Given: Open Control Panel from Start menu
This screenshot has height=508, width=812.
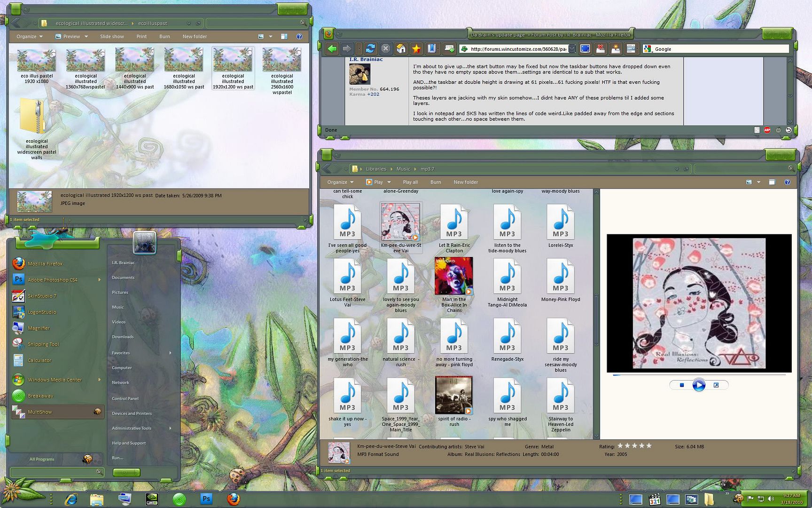Looking at the screenshot, I should pos(125,398).
